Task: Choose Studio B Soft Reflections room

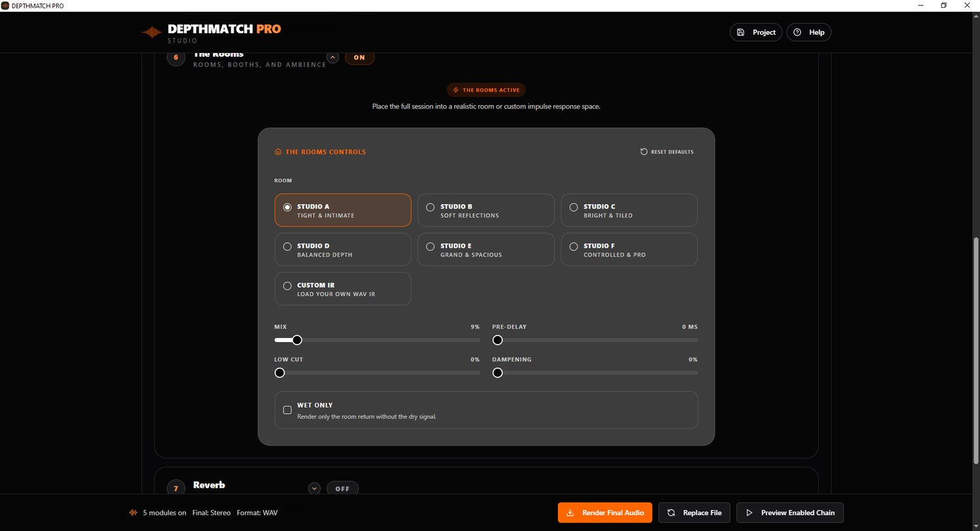Action: tap(486, 210)
